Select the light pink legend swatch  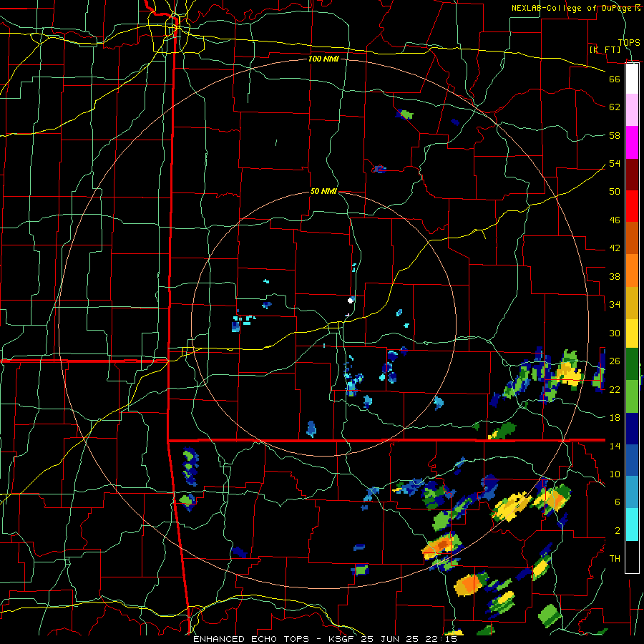(632, 109)
